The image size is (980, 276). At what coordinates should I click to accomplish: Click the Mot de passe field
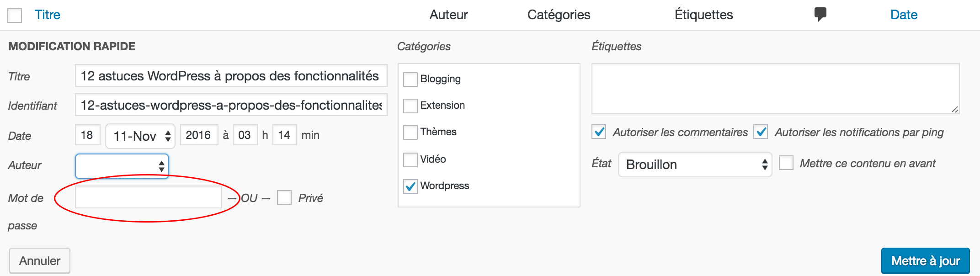pyautogui.click(x=149, y=197)
